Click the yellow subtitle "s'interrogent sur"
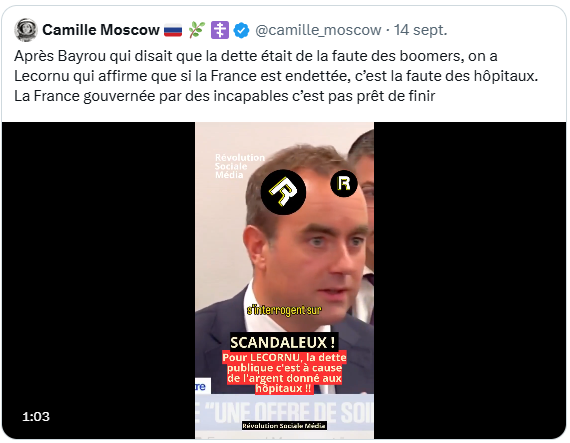 pyautogui.click(x=284, y=310)
